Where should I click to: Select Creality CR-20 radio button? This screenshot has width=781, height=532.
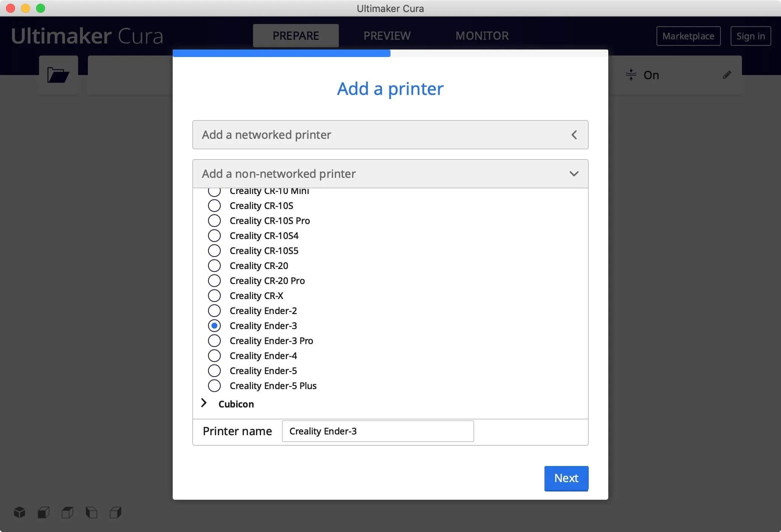click(x=214, y=266)
